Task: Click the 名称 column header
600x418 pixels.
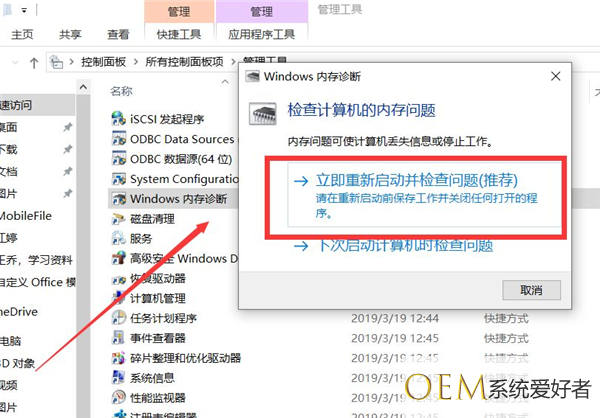Action: (x=121, y=91)
